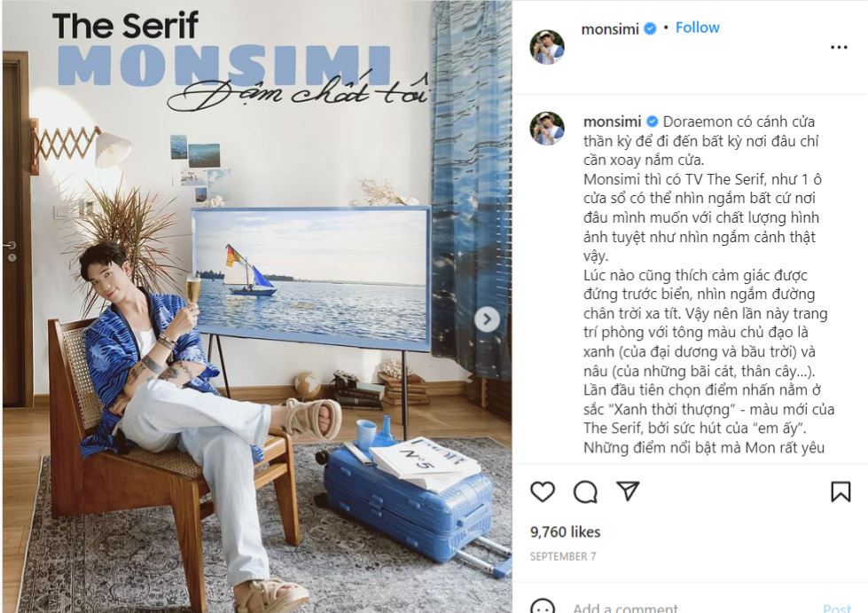868x613 pixels.
Task: Open monsimi profile from header username
Action: coord(609,28)
